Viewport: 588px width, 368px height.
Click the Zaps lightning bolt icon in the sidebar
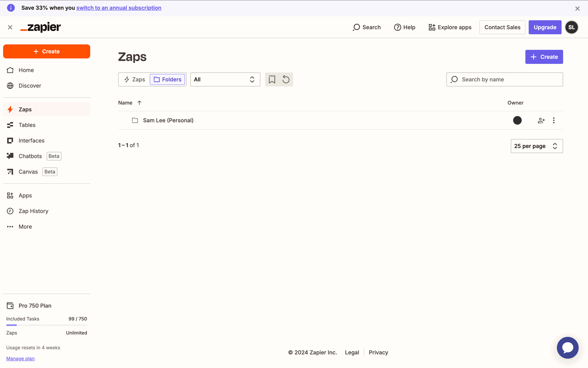pos(10,109)
